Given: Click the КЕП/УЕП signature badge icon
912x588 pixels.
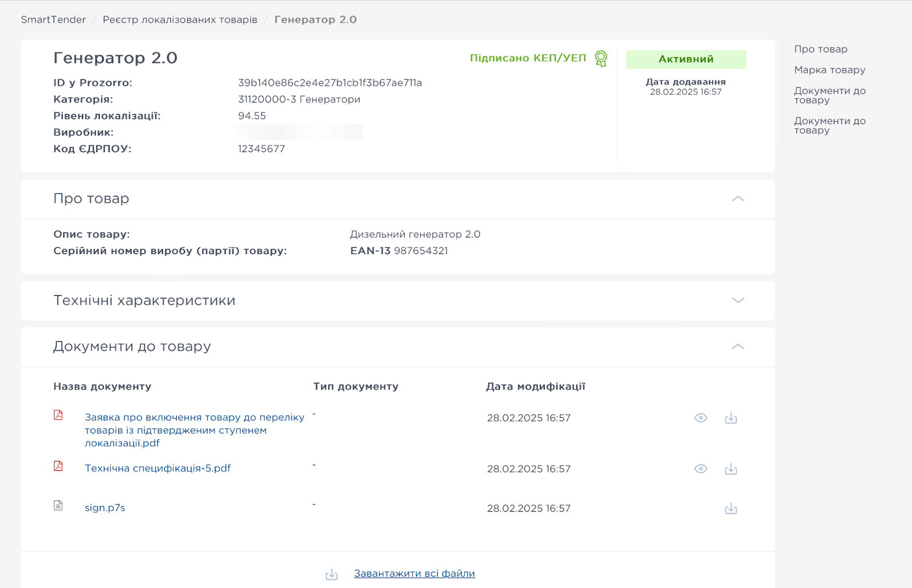Looking at the screenshot, I should point(601,58).
